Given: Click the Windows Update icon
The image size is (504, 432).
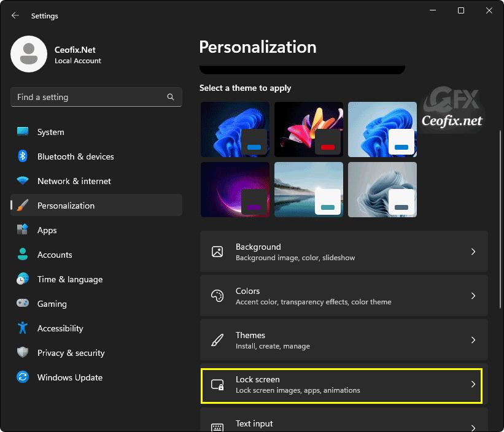Looking at the screenshot, I should point(23,377).
